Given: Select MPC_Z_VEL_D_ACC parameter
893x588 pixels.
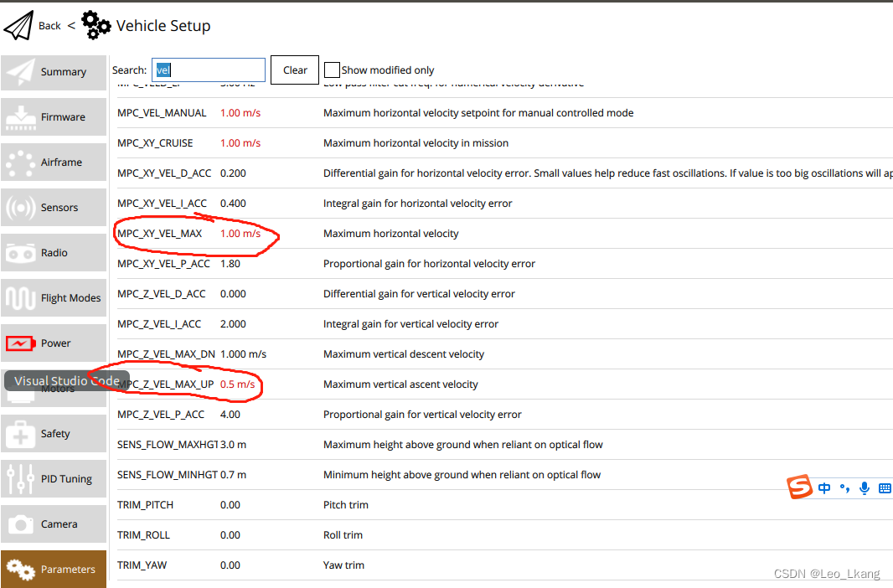Looking at the screenshot, I should (x=161, y=294).
